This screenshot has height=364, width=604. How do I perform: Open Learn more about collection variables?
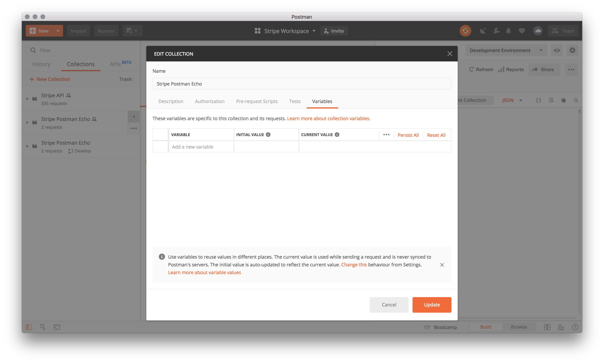328,118
